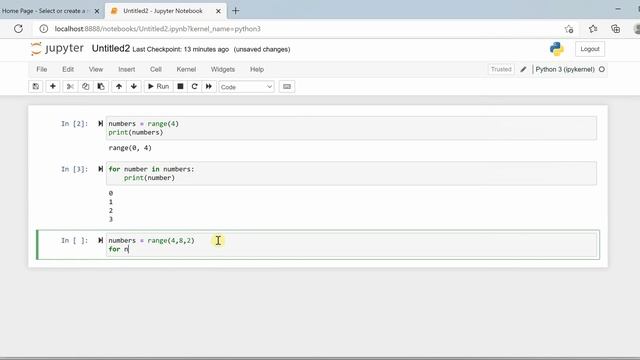Click the Logout button
Screen dimensions: 640x360
point(590,49)
